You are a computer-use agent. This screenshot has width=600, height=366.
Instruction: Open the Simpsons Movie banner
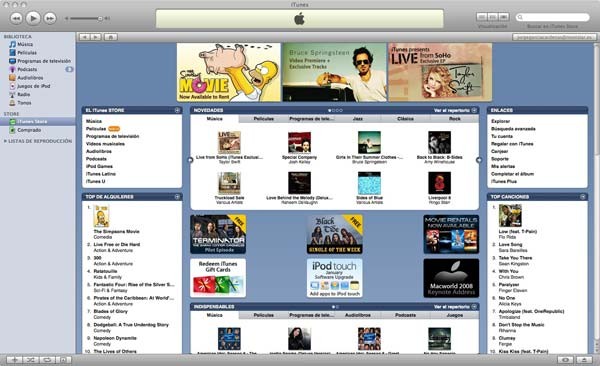click(228, 72)
